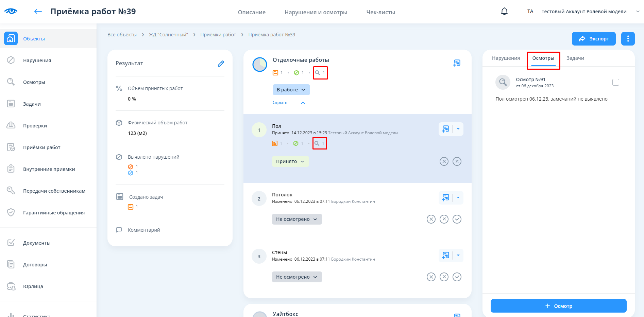644x317 pixels.
Task: Open the В работе status dropdown
Action: [291, 90]
